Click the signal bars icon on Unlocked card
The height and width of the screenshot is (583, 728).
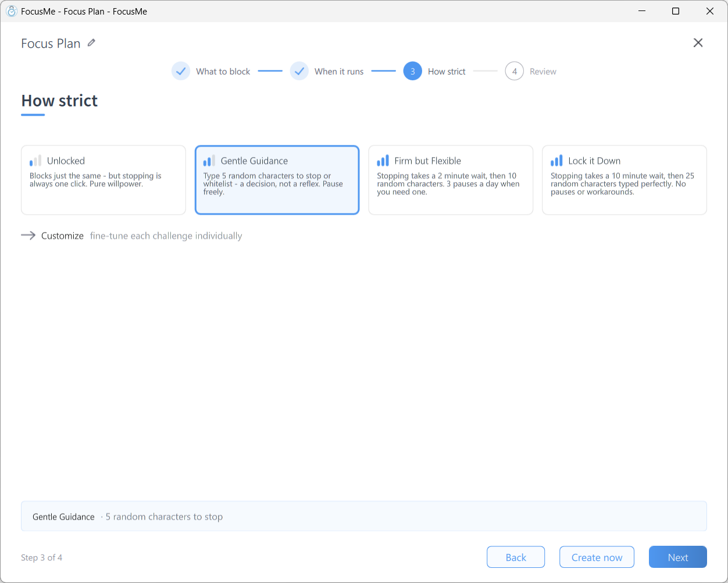click(35, 161)
